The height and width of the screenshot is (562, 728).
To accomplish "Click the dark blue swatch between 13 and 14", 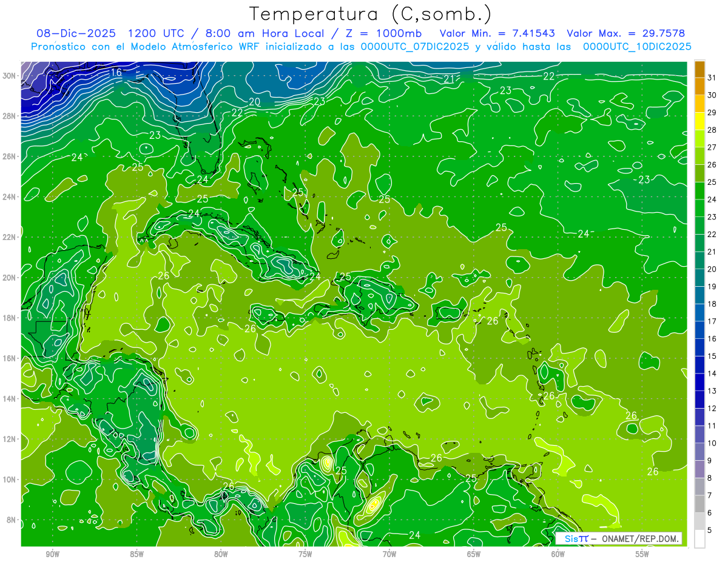I will [x=699, y=382].
